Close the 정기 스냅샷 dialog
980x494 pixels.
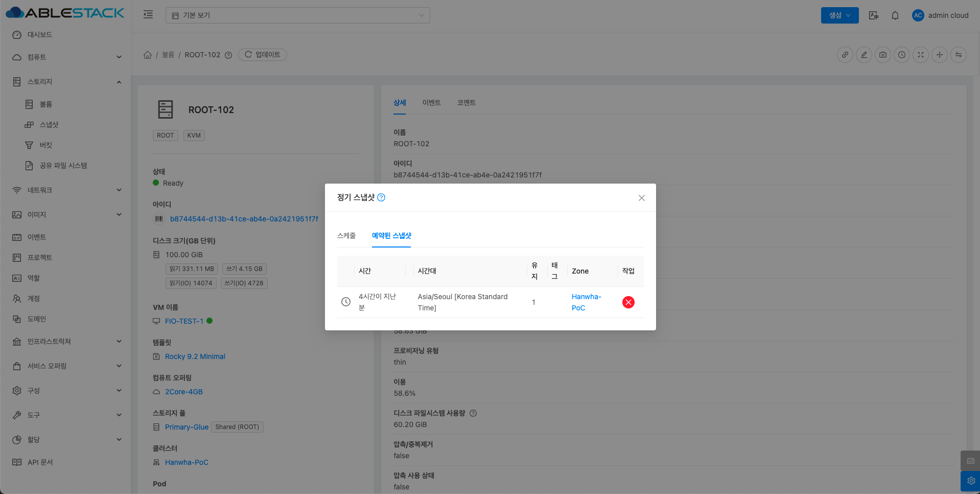pyautogui.click(x=641, y=198)
